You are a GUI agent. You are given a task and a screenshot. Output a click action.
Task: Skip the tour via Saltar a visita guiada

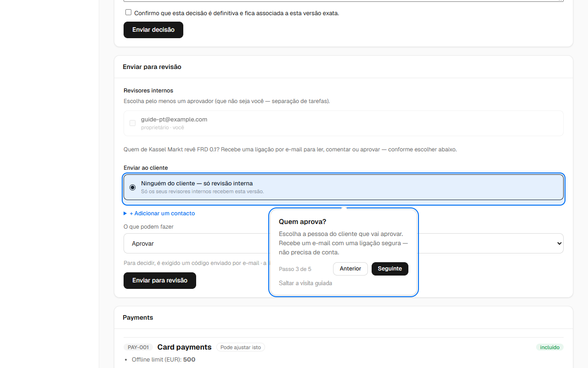[x=305, y=283]
